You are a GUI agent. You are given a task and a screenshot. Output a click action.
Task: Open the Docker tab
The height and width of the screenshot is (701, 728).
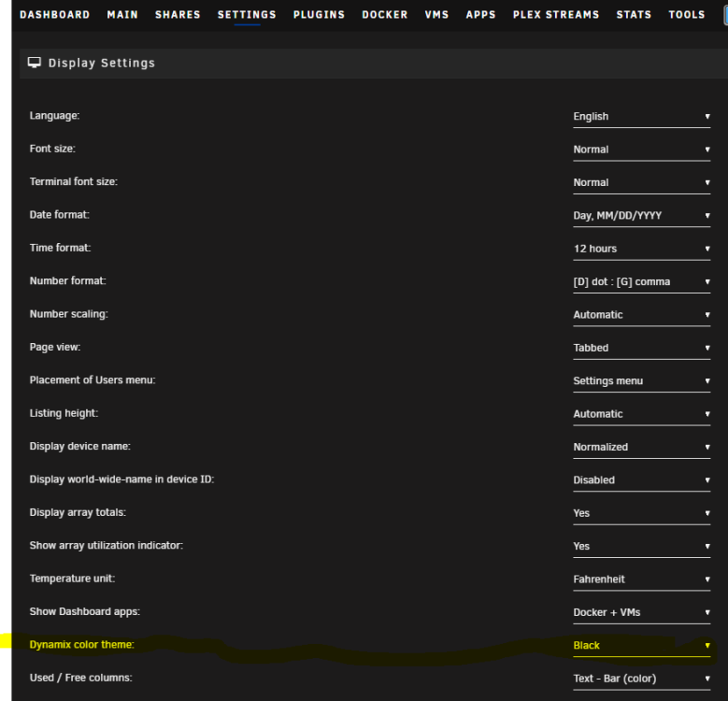pos(385,15)
